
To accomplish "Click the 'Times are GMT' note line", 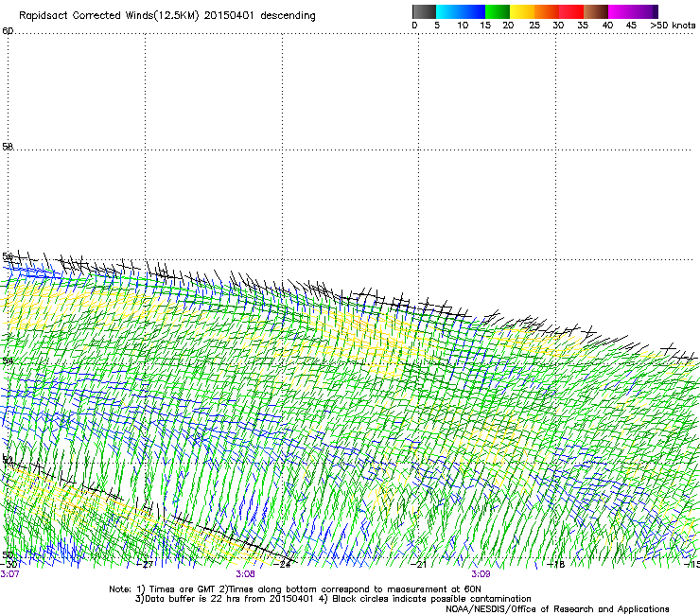I will click(295, 589).
